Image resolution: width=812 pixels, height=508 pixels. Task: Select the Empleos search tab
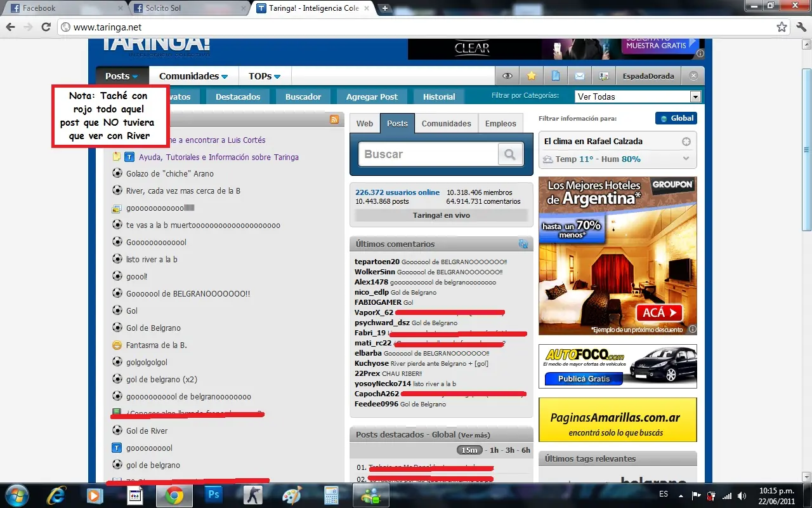pyautogui.click(x=501, y=123)
